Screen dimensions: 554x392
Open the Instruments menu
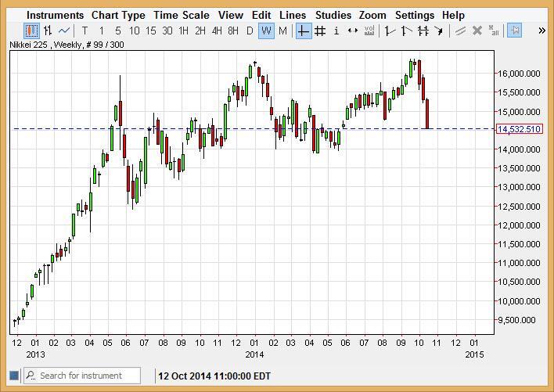click(x=55, y=15)
